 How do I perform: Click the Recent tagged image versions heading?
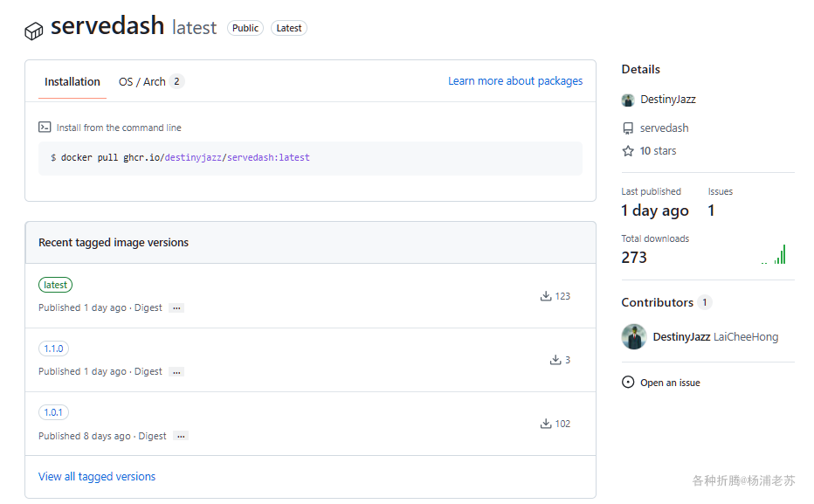click(x=114, y=243)
